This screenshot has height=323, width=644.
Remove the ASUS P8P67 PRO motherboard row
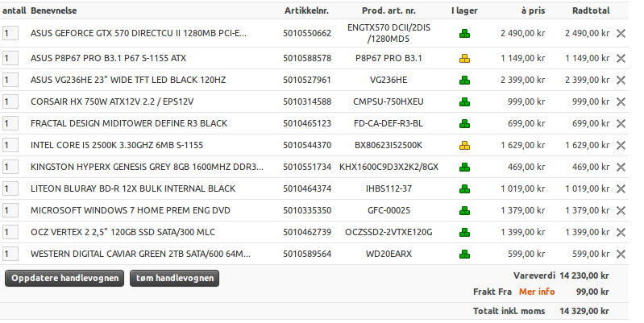point(621,59)
